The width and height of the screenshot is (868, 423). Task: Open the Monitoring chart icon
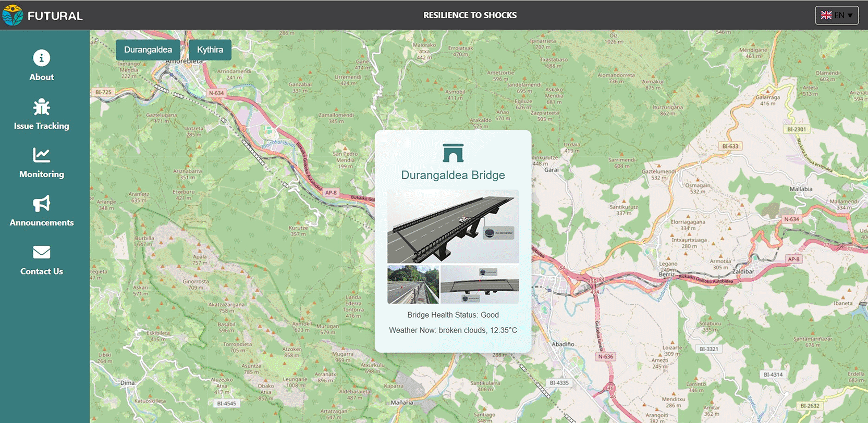(x=42, y=155)
